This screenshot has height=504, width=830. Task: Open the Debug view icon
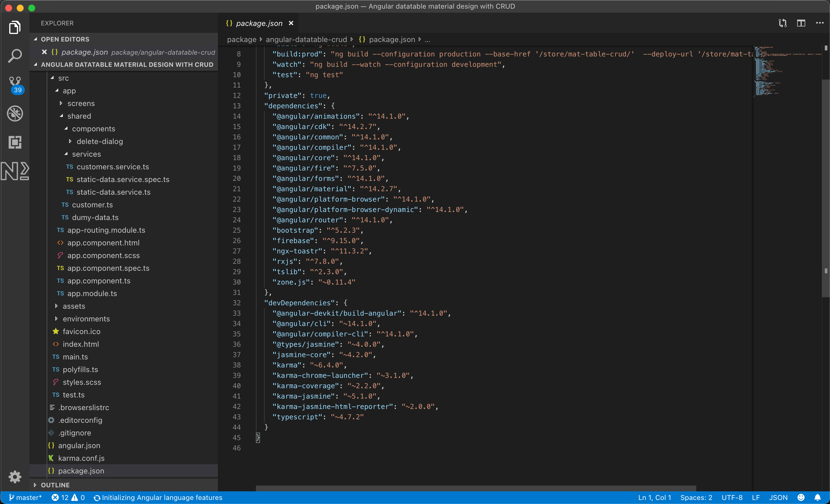pyautogui.click(x=15, y=113)
